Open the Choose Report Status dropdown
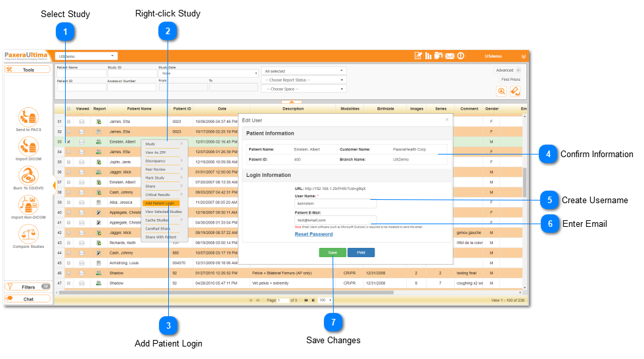This screenshot has height=359, width=644. pos(304,80)
